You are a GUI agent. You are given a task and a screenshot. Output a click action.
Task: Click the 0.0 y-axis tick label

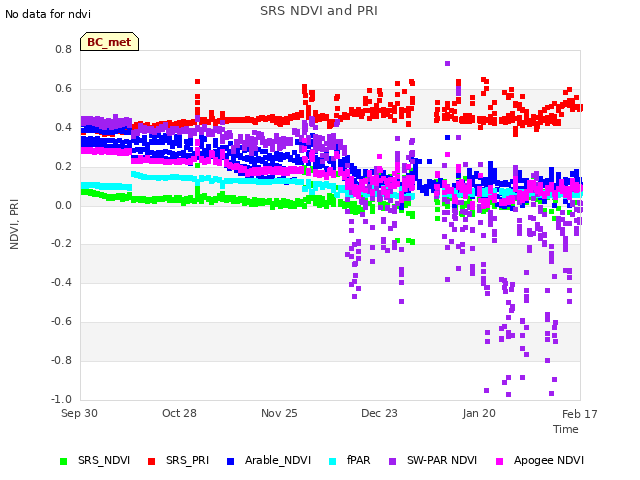pos(63,205)
